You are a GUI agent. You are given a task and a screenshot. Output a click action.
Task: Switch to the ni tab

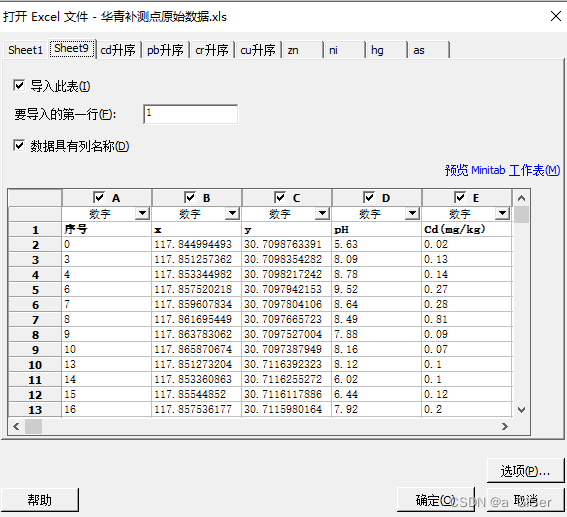[x=345, y=50]
